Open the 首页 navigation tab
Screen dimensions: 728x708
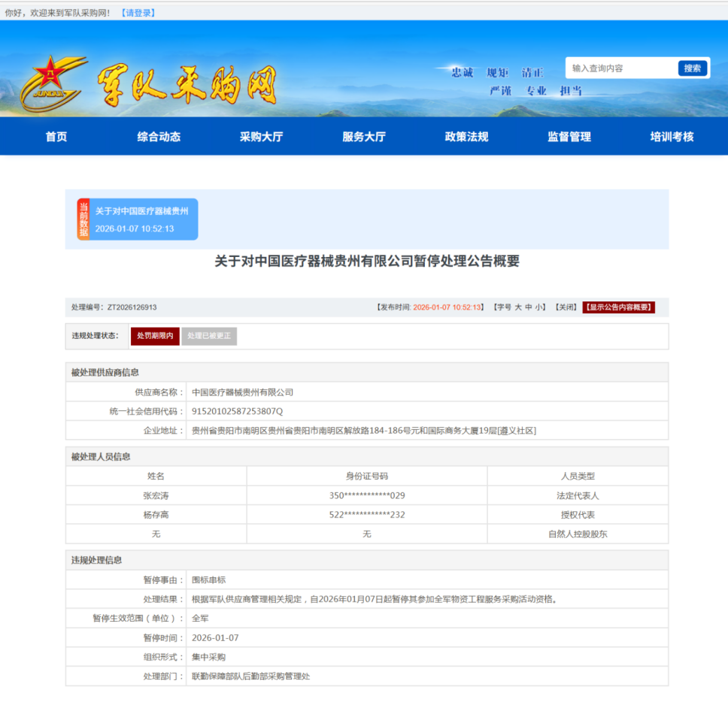[56, 136]
